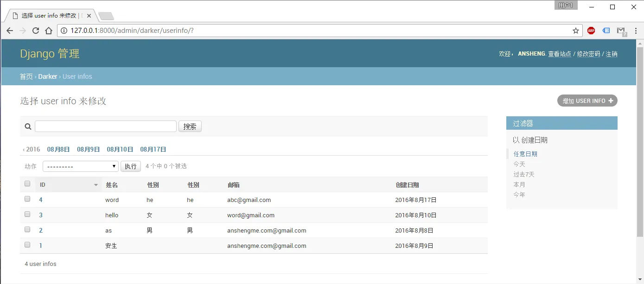Open a new browser tab

pos(106,16)
